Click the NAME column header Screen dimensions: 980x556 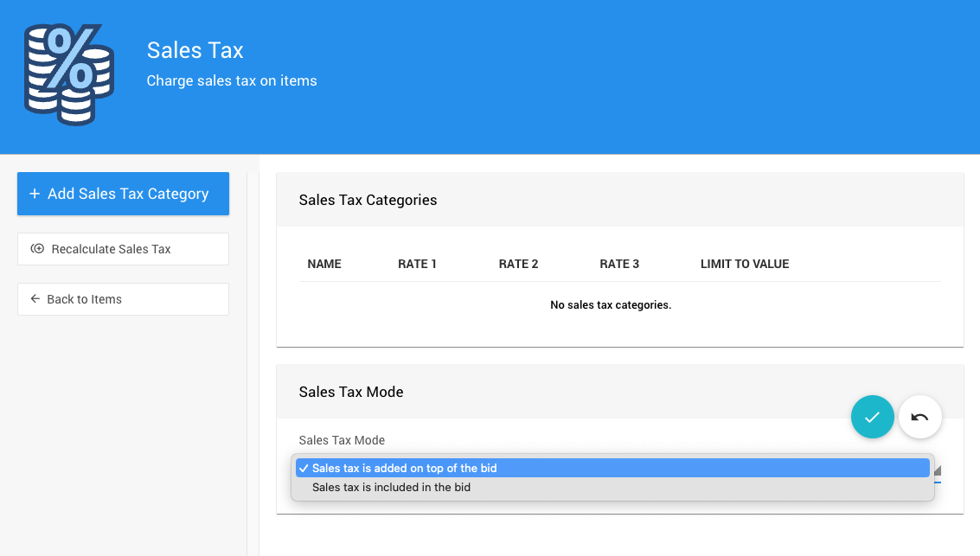[x=324, y=264]
